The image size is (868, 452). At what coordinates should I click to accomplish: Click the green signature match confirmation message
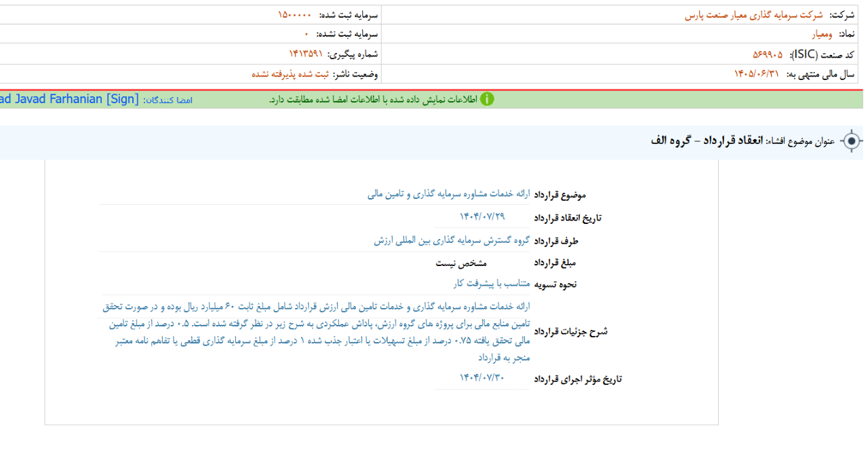pyautogui.click(x=372, y=100)
